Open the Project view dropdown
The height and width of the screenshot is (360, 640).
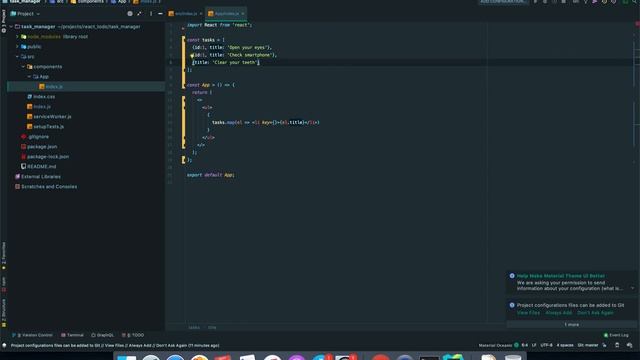[25, 14]
